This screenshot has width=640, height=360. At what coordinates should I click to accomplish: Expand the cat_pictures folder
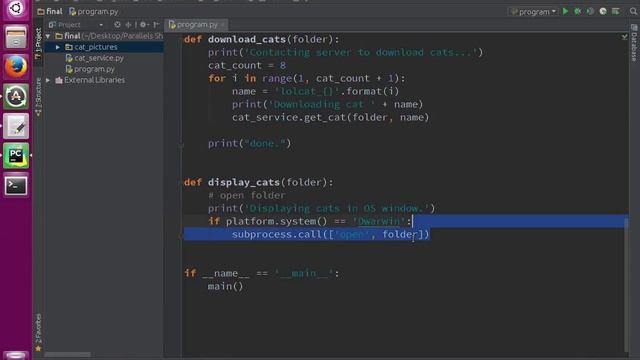click(x=58, y=47)
